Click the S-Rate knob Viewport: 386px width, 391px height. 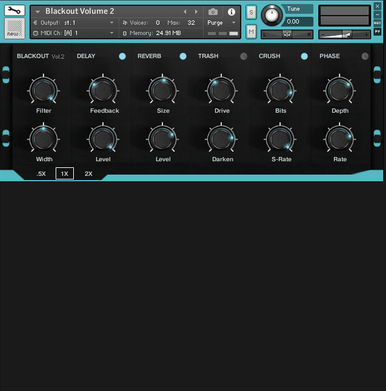pyautogui.click(x=280, y=139)
